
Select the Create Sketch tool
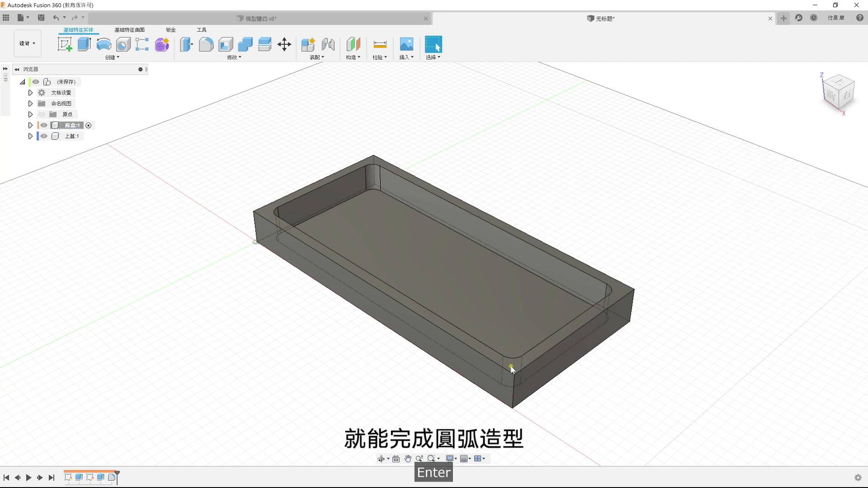pos(65,44)
